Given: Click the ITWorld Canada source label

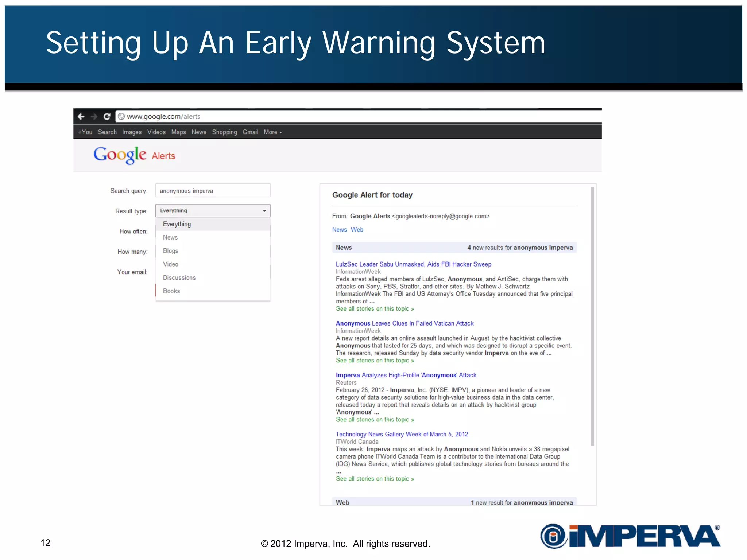Looking at the screenshot, I should (357, 442).
